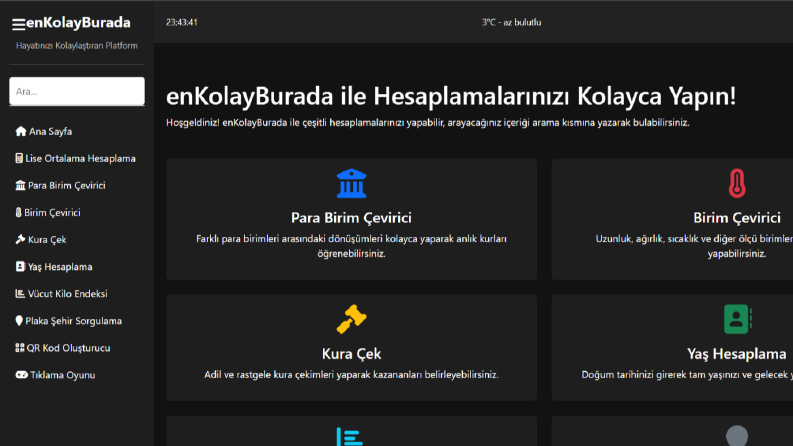Screen dimensions: 793x446
Task: Open the Para Birim Çevirici card title
Action: 351,217
